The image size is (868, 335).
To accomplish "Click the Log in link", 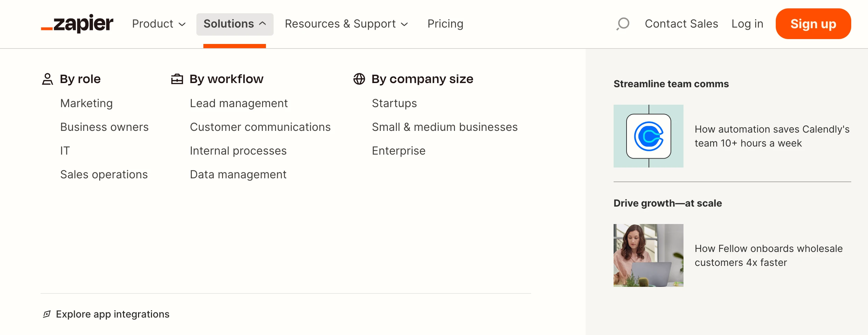I will tap(747, 24).
